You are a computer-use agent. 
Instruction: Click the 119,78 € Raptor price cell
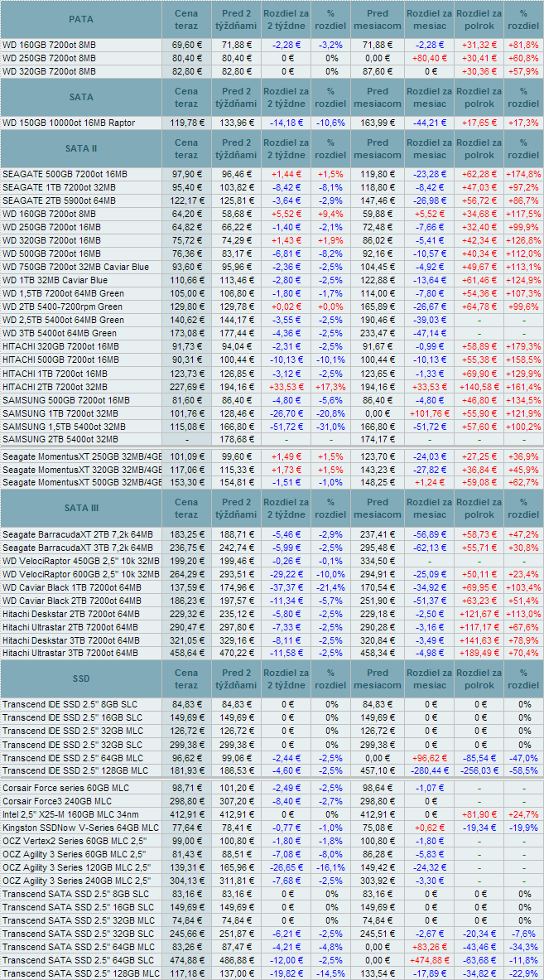(186, 123)
